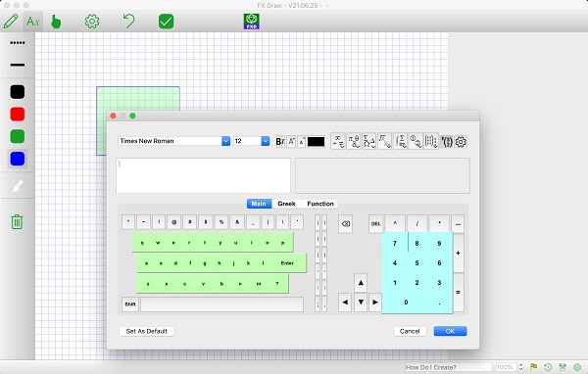Click the left arrow key

[345, 303]
